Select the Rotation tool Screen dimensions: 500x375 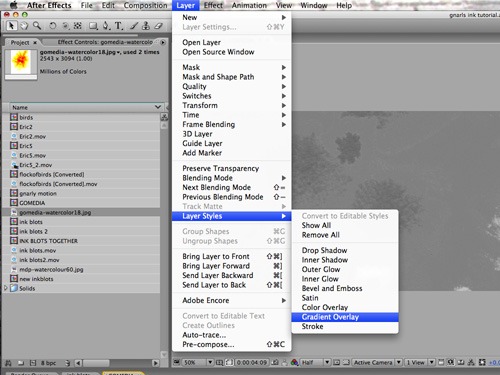[53, 26]
